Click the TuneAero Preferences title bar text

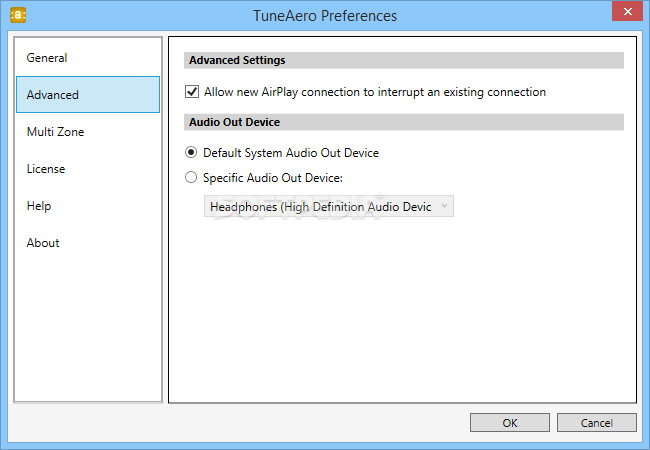(x=325, y=16)
